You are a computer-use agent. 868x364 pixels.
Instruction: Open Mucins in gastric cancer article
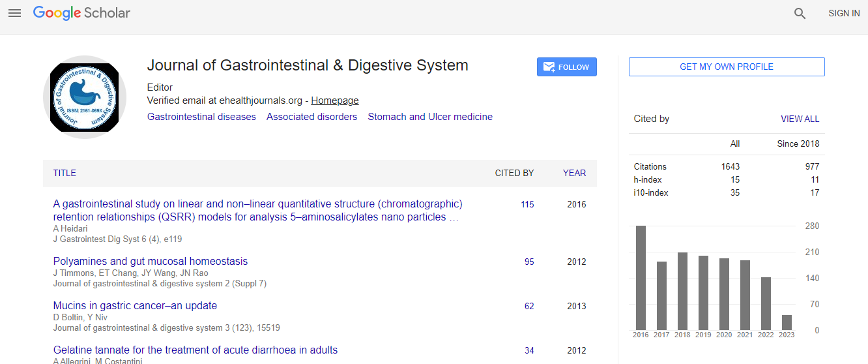[x=135, y=305]
